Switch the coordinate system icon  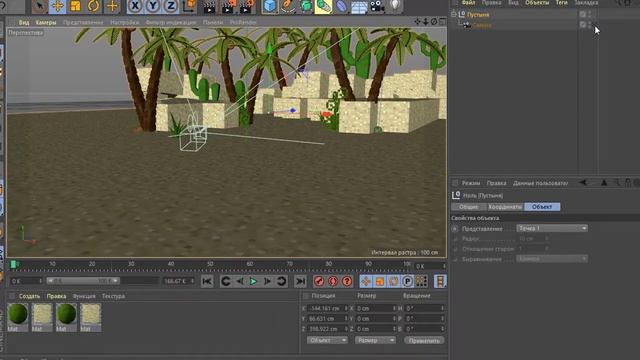tap(189, 6)
